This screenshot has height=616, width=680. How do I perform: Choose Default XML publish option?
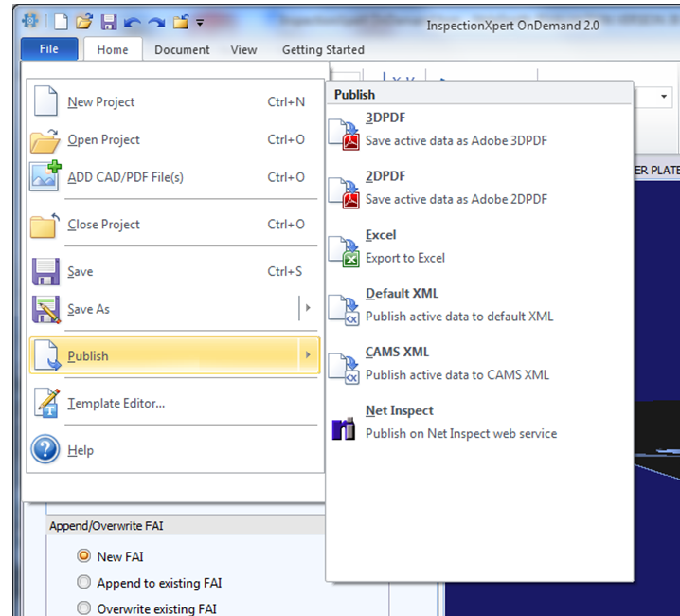coord(479,305)
